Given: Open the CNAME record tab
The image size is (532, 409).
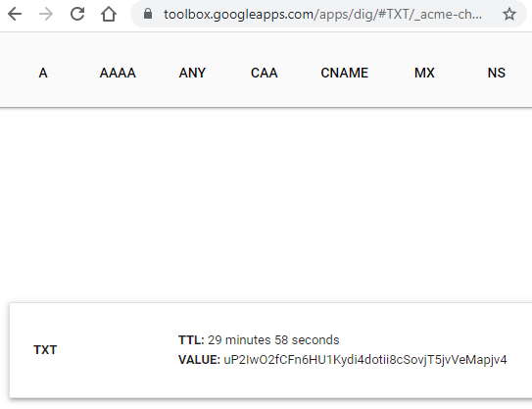Looking at the screenshot, I should [x=344, y=73].
